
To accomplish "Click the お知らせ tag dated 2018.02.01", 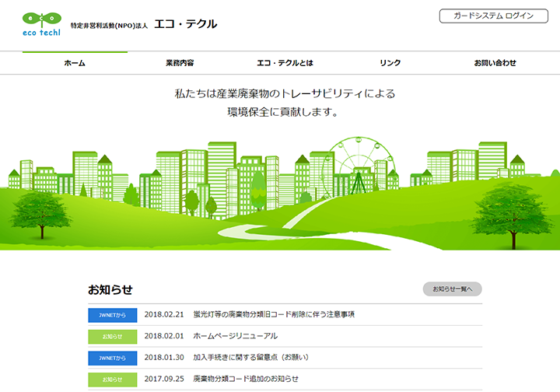I will [x=113, y=337].
